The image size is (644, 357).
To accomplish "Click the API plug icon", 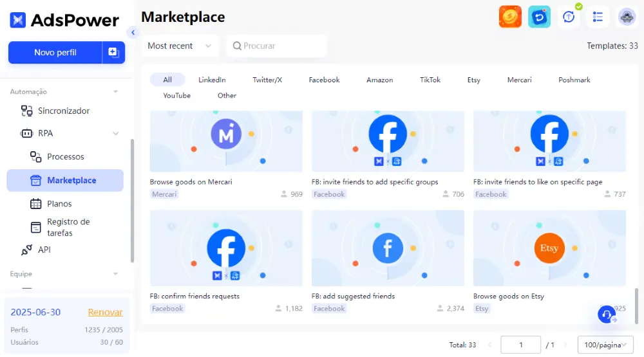I will [x=26, y=250].
